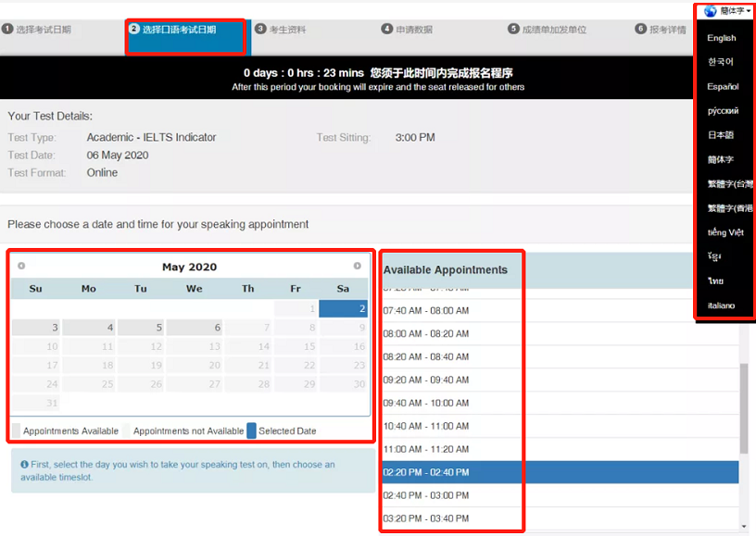The height and width of the screenshot is (536, 756).
Task: Pick the 11:00 AM - 11:20 AM slot
Action: click(560, 449)
